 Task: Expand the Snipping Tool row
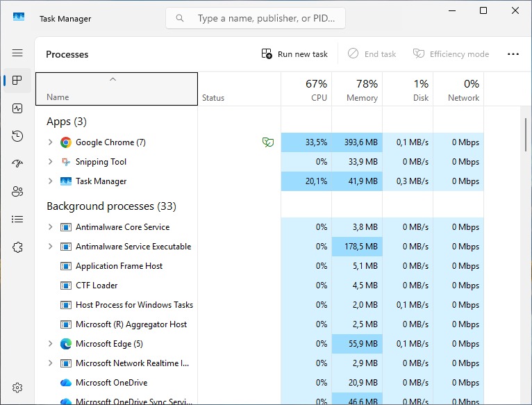[50, 162]
